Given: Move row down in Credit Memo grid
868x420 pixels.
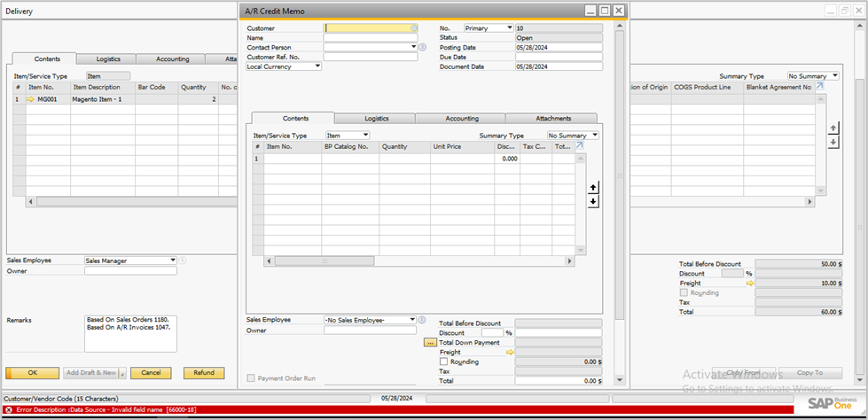Looking at the screenshot, I should point(593,201).
